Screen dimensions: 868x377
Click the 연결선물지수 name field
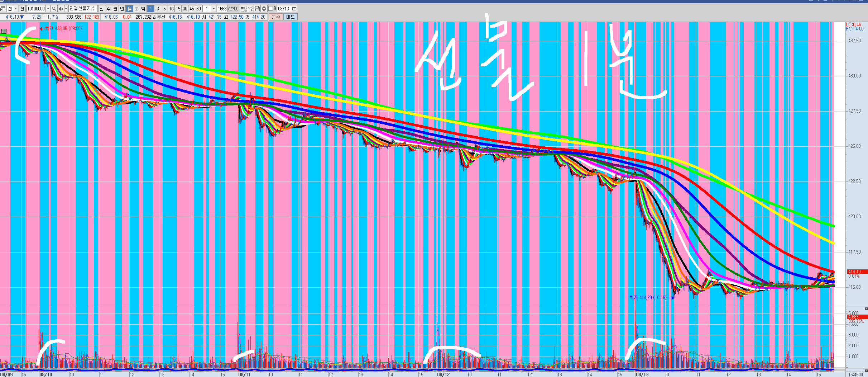pos(83,9)
